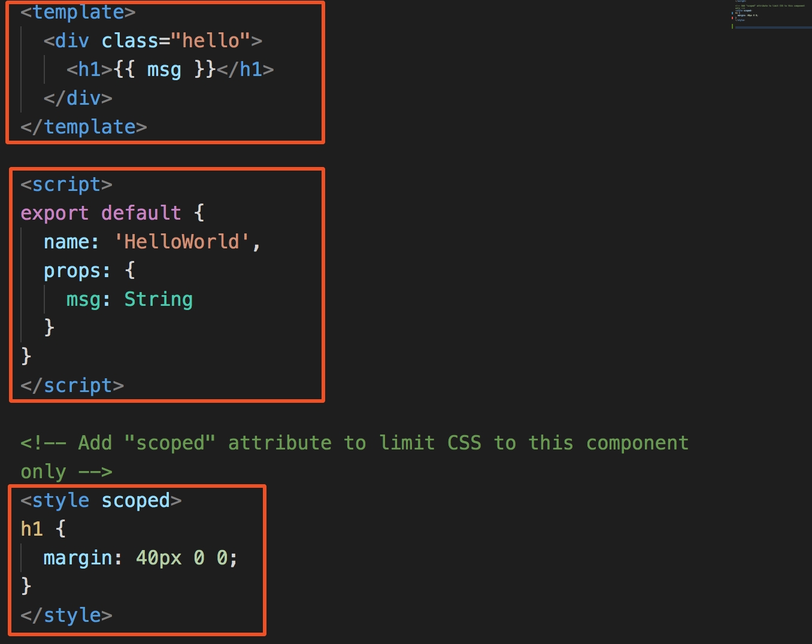Click the h1 CSS selector
Image resolution: width=812 pixels, height=644 pixels.
[x=32, y=529]
